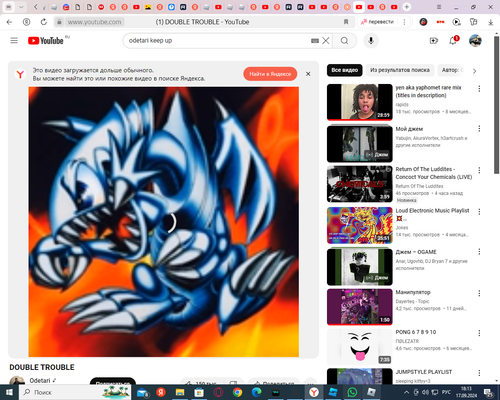The image size is (500, 400).
Task: Bookmark this page in the address bar
Action: [346, 22]
